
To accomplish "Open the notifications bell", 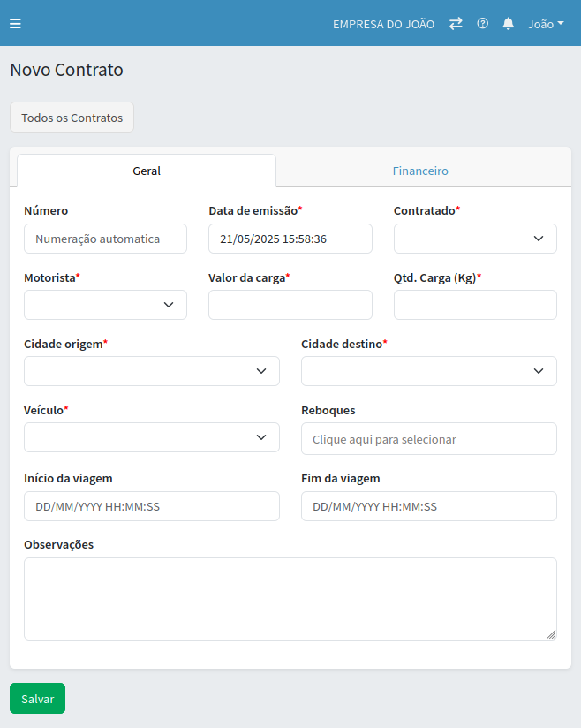I will 509,24.
